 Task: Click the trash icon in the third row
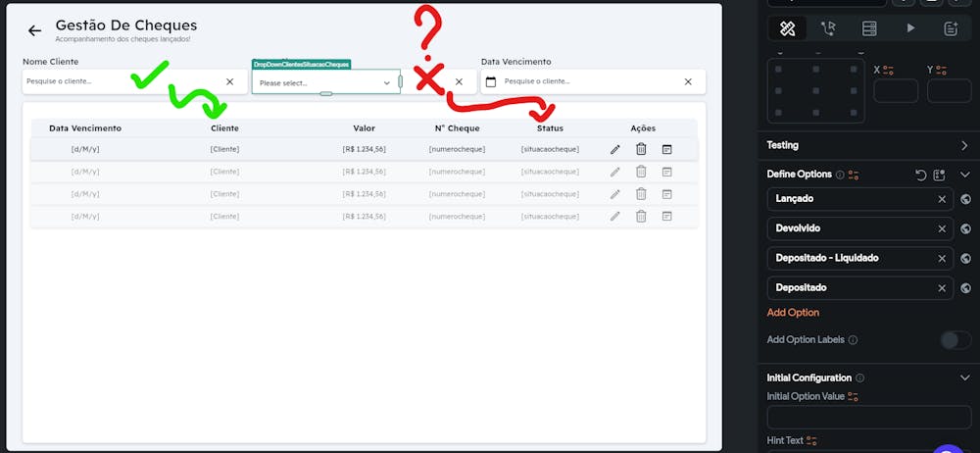click(641, 194)
